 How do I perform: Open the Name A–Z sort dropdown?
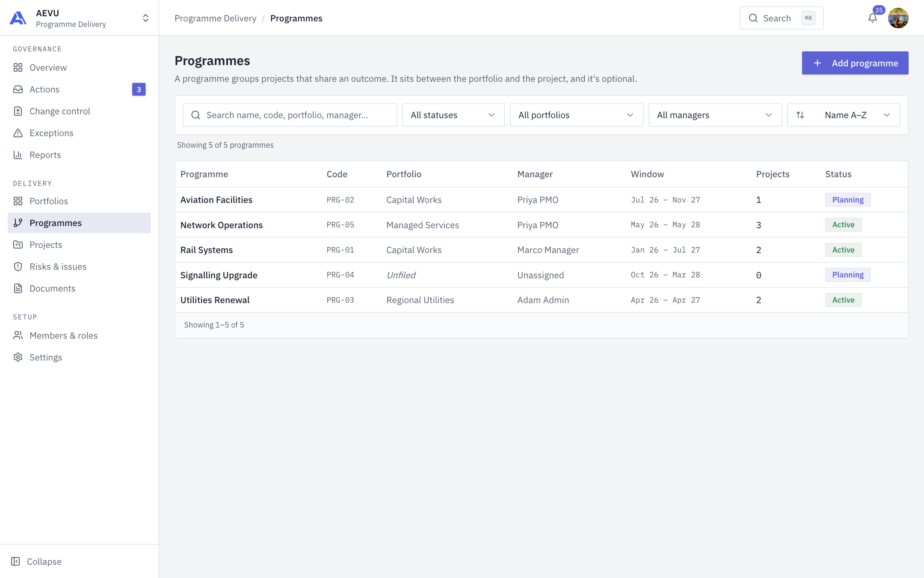(x=844, y=115)
